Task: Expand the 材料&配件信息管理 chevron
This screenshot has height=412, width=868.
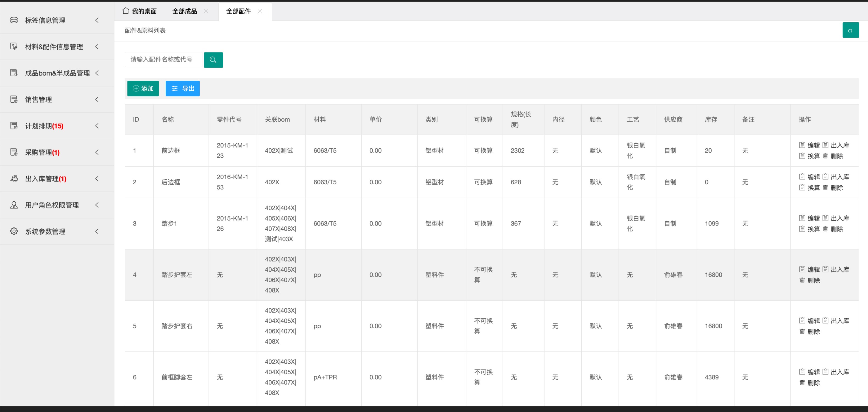Action: point(97,46)
